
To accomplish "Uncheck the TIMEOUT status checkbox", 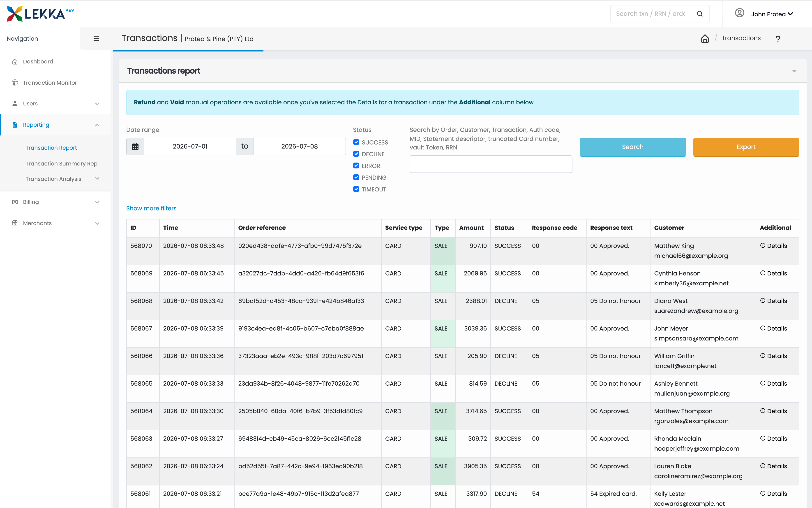I will [356, 189].
